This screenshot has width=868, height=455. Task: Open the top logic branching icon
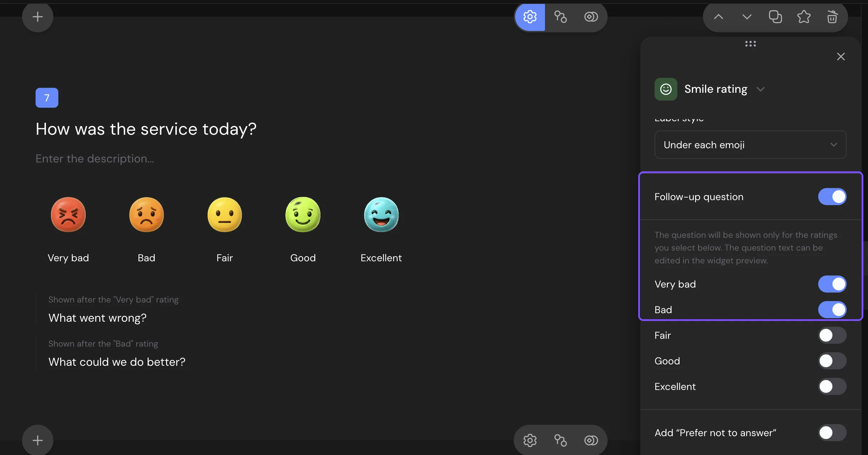point(561,17)
